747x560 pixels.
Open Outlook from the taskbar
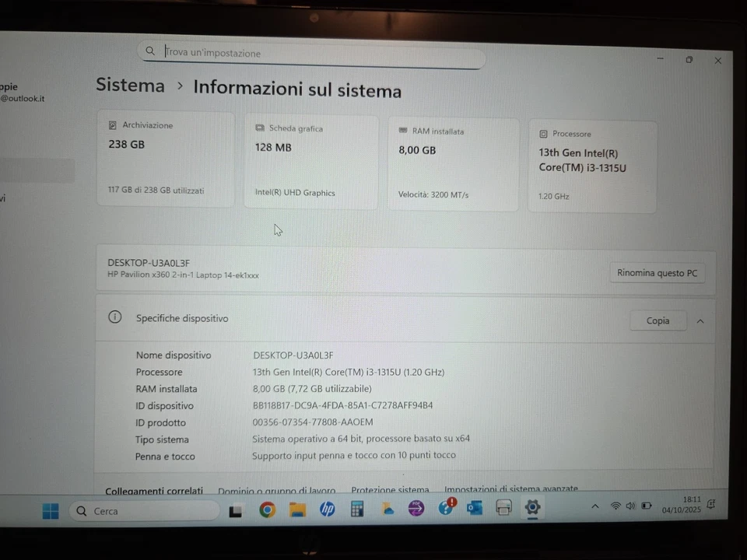pyautogui.click(x=474, y=510)
